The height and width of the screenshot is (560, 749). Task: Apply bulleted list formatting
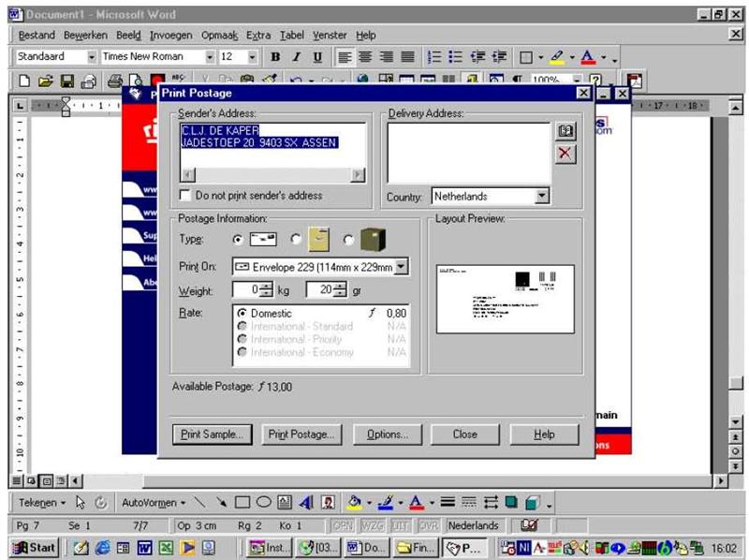click(455, 57)
